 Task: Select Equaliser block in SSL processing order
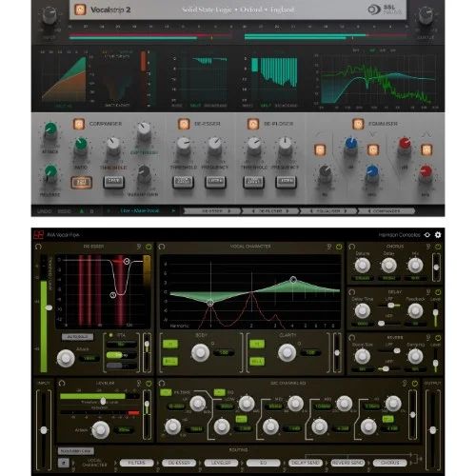tap(328, 211)
